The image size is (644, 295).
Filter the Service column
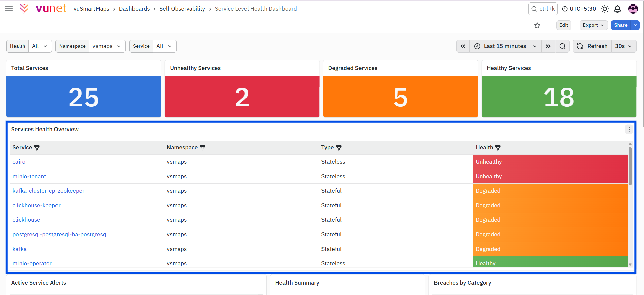[37, 148]
